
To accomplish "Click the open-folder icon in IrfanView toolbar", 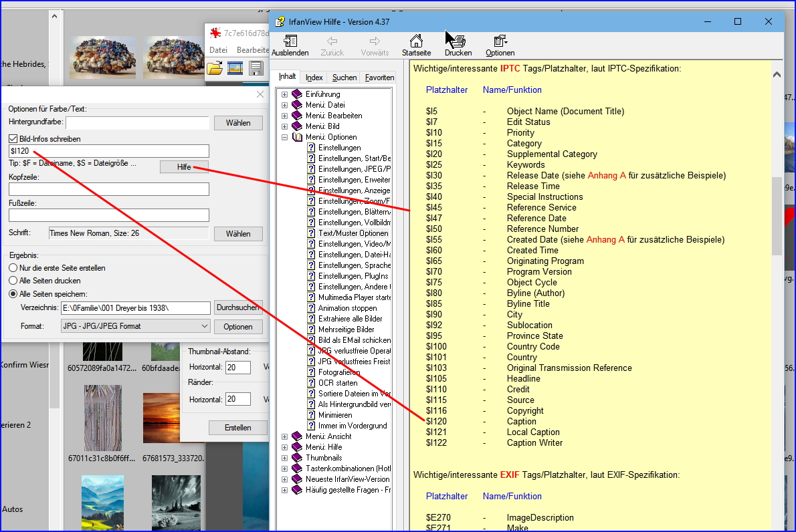I will [215, 68].
